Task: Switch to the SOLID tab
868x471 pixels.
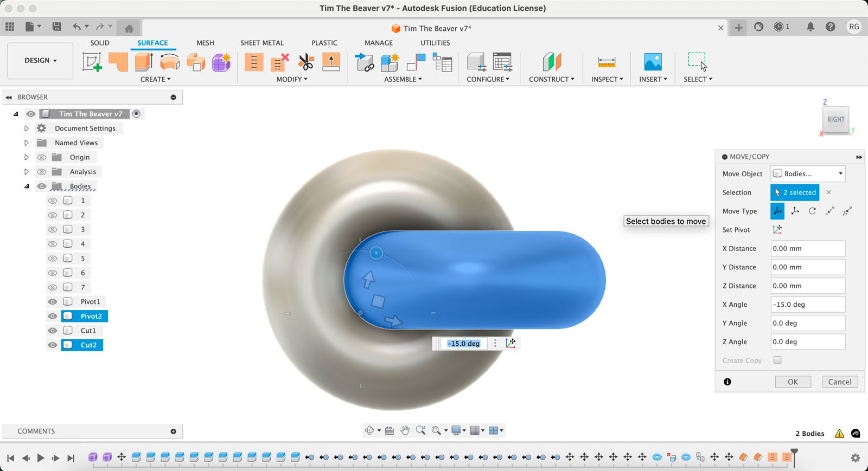Action: (x=99, y=43)
